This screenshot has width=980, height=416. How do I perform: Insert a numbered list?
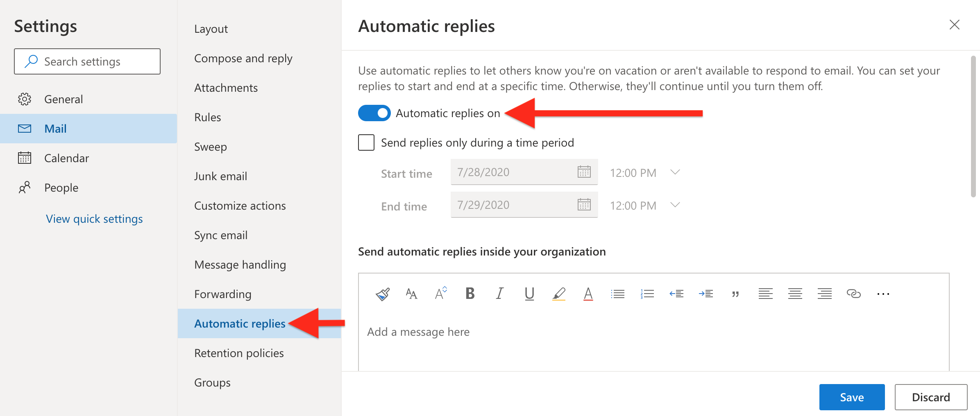click(647, 294)
